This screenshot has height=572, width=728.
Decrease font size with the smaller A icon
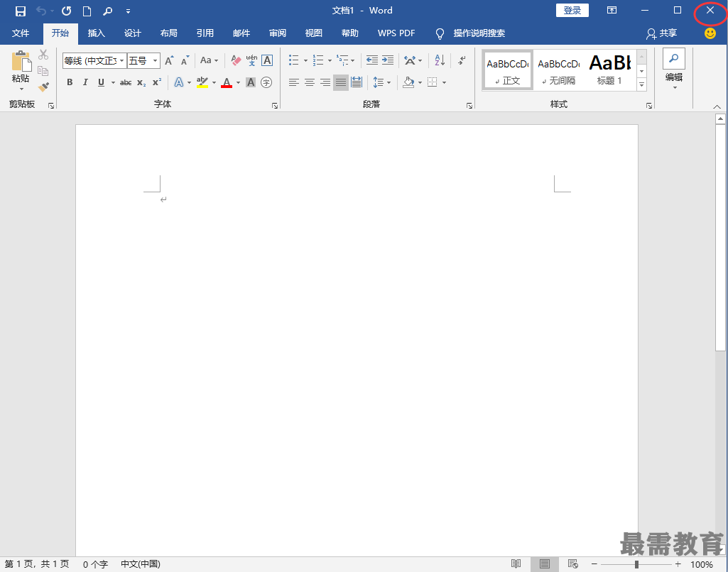coord(185,60)
